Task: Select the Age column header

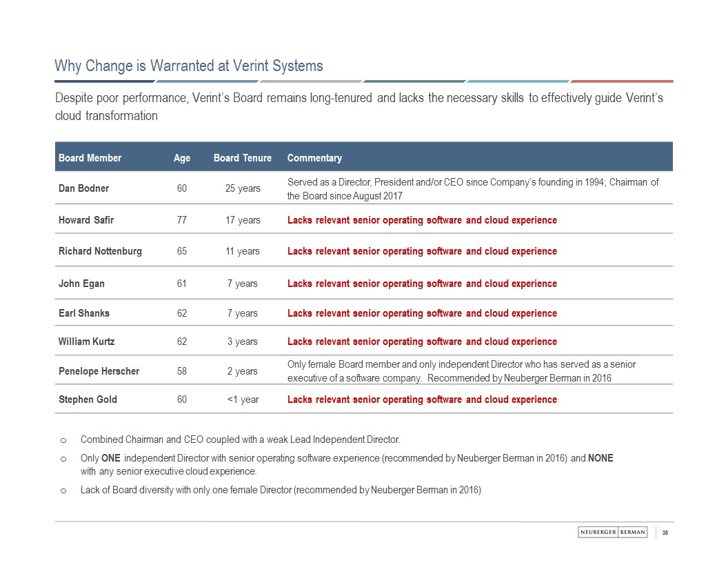Action: (182, 158)
